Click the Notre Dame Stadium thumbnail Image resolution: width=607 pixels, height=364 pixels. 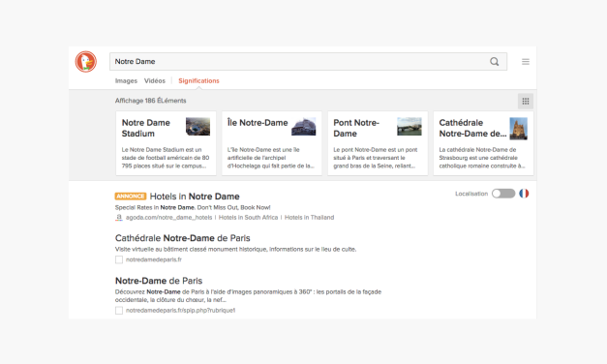coord(197,126)
